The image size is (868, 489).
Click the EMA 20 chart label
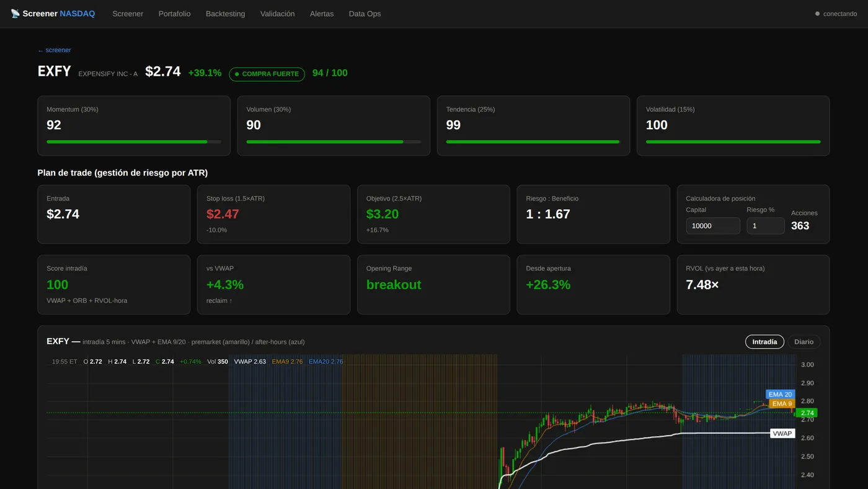[780, 394]
